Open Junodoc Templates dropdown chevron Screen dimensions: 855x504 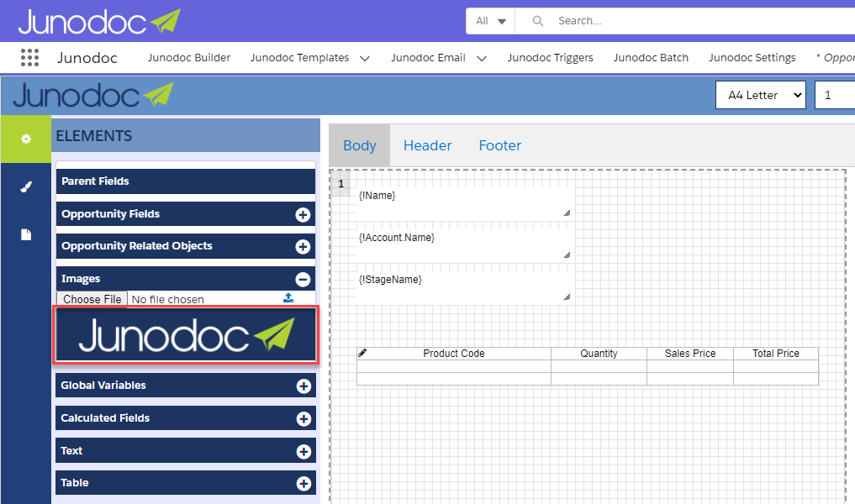(365, 58)
